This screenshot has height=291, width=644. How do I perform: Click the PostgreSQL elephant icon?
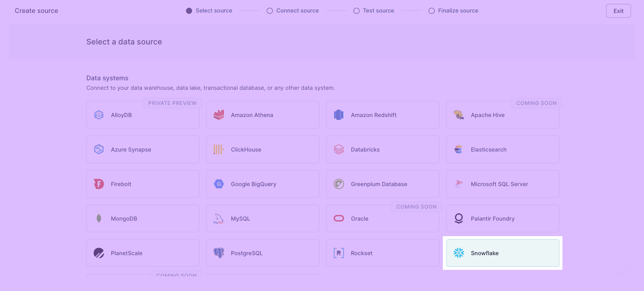tap(219, 253)
